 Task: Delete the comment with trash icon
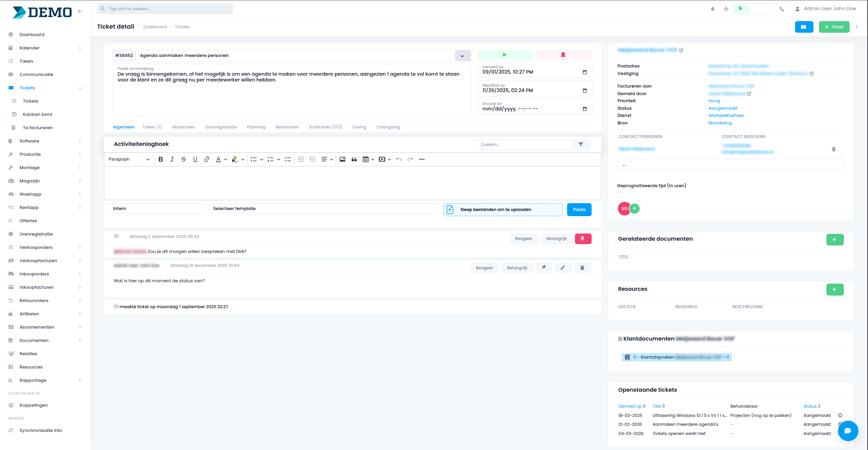[x=582, y=268]
